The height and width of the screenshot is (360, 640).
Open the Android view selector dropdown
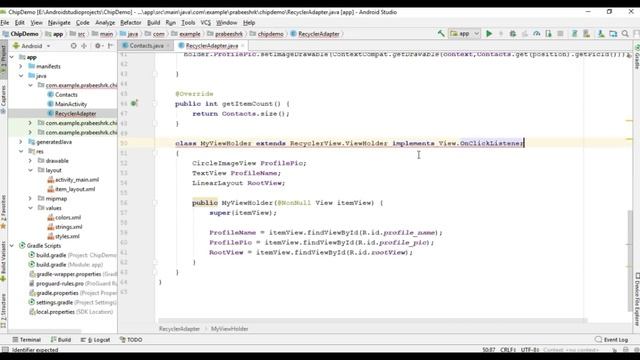click(31, 46)
